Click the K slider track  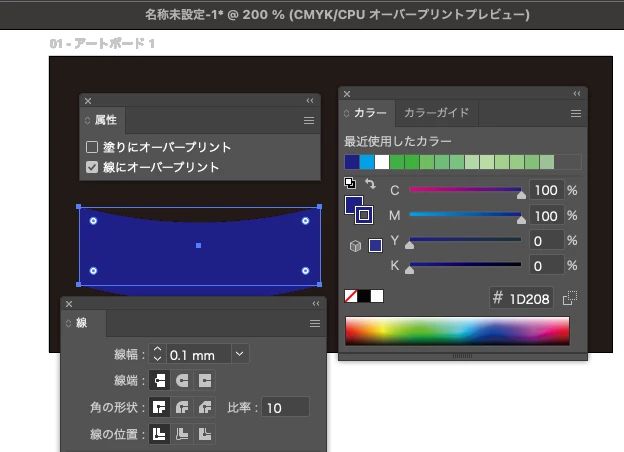(465, 265)
